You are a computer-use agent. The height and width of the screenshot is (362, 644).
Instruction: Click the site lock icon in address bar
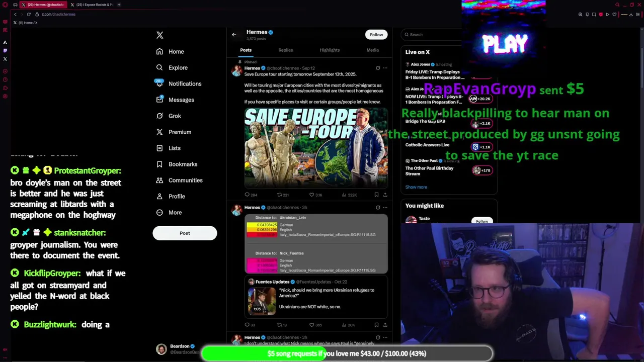pyautogui.click(x=37, y=14)
